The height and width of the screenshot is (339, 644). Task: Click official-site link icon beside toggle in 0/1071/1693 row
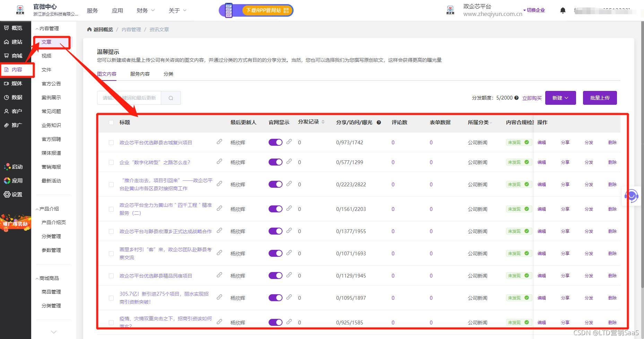289,253
